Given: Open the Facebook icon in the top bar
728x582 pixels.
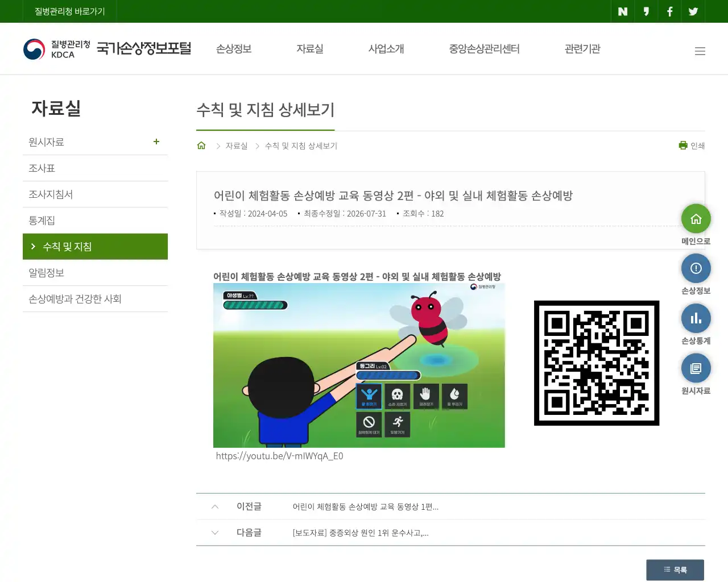Looking at the screenshot, I should (x=670, y=11).
